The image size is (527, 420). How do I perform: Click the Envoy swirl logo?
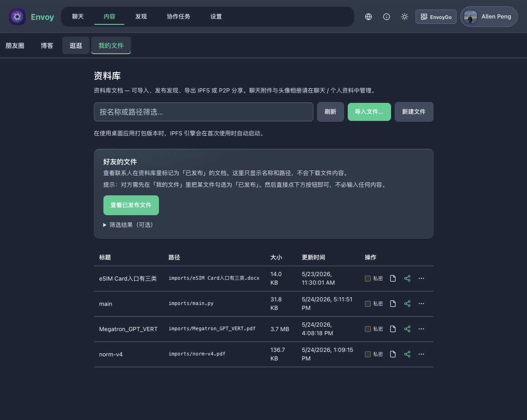pyautogui.click(x=17, y=17)
